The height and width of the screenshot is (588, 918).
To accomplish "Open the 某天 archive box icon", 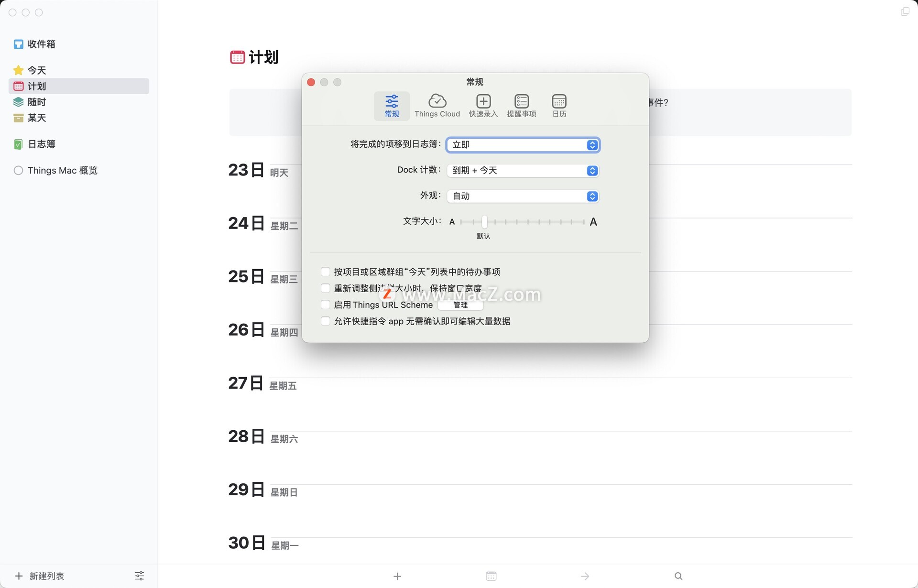I will pos(18,118).
